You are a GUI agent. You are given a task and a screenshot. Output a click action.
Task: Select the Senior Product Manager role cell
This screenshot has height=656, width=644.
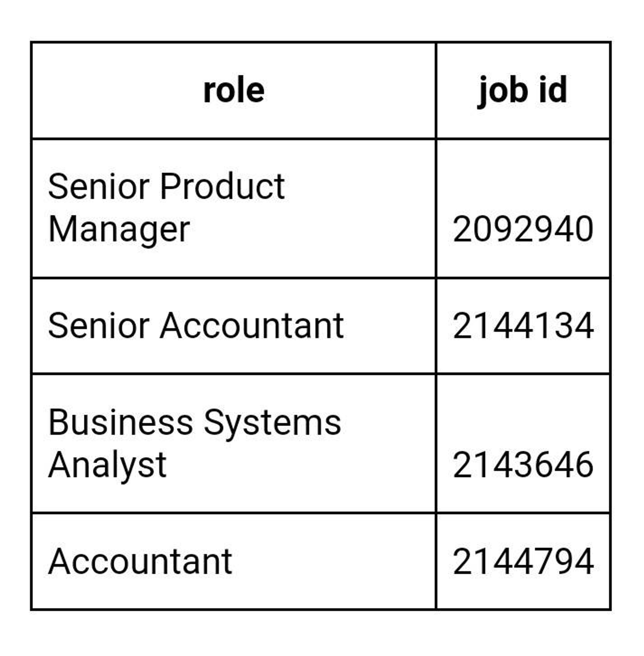[166, 208]
